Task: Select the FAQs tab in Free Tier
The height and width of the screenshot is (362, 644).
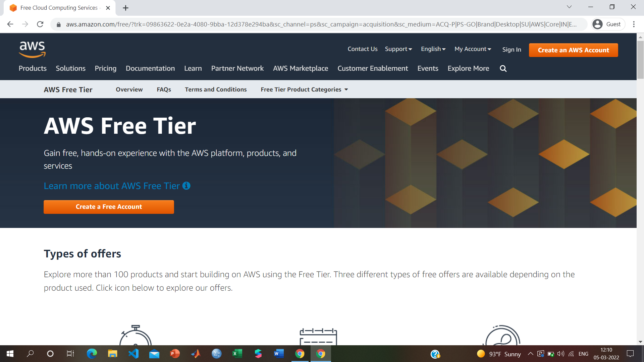Action: tap(164, 89)
